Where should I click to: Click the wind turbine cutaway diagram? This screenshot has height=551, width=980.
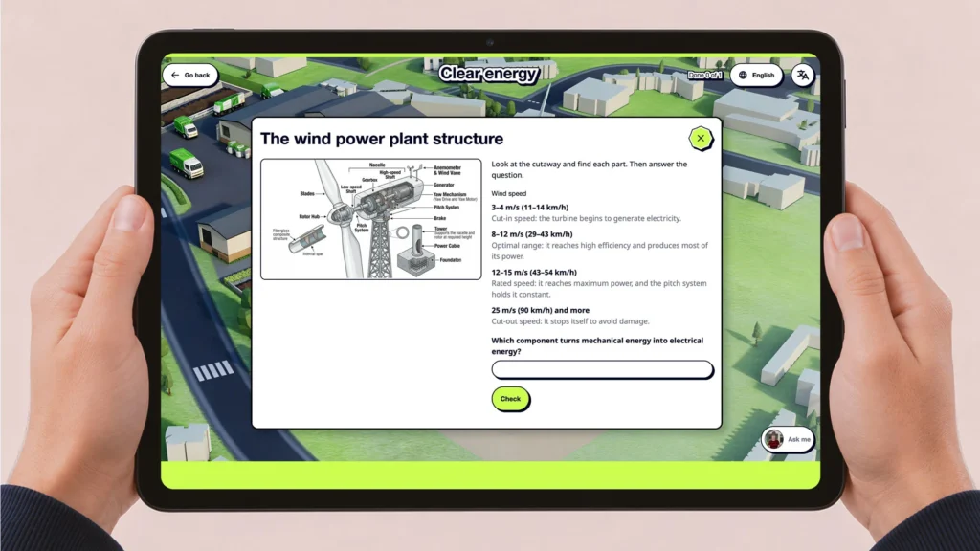pyautogui.click(x=371, y=219)
